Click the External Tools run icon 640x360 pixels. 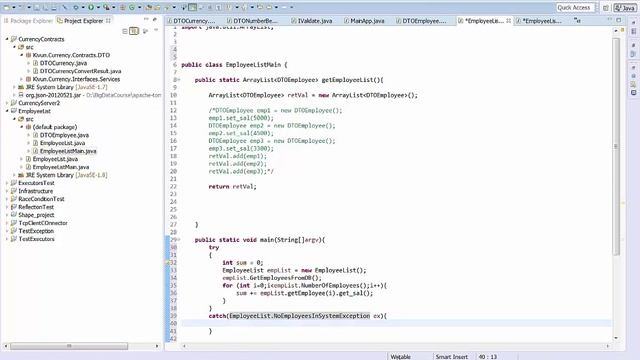point(106,7)
